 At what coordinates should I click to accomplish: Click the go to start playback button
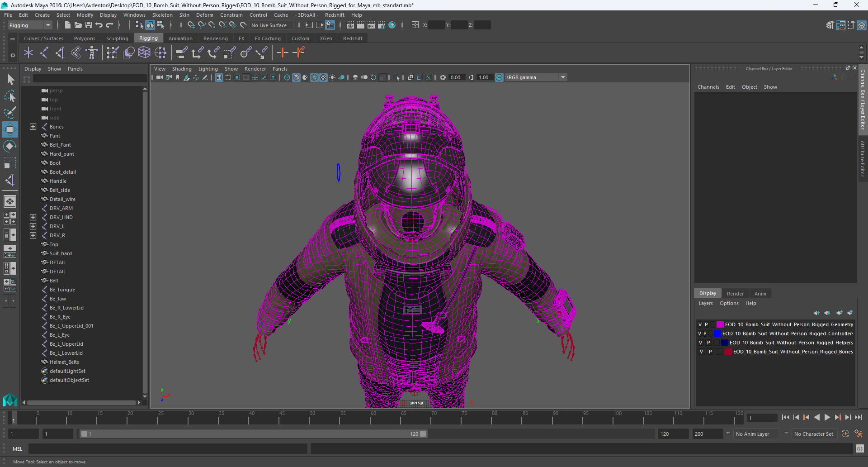click(x=786, y=417)
